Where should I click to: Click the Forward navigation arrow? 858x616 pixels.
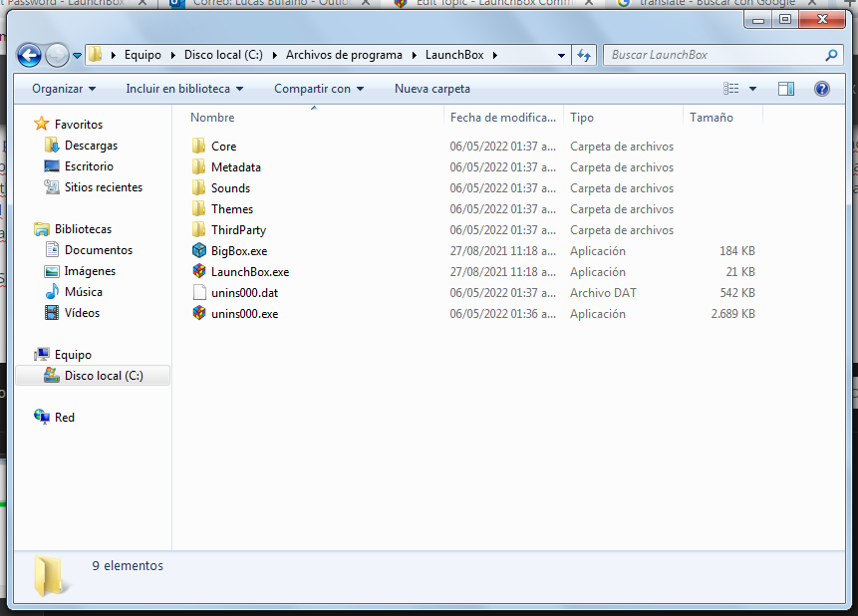point(57,55)
